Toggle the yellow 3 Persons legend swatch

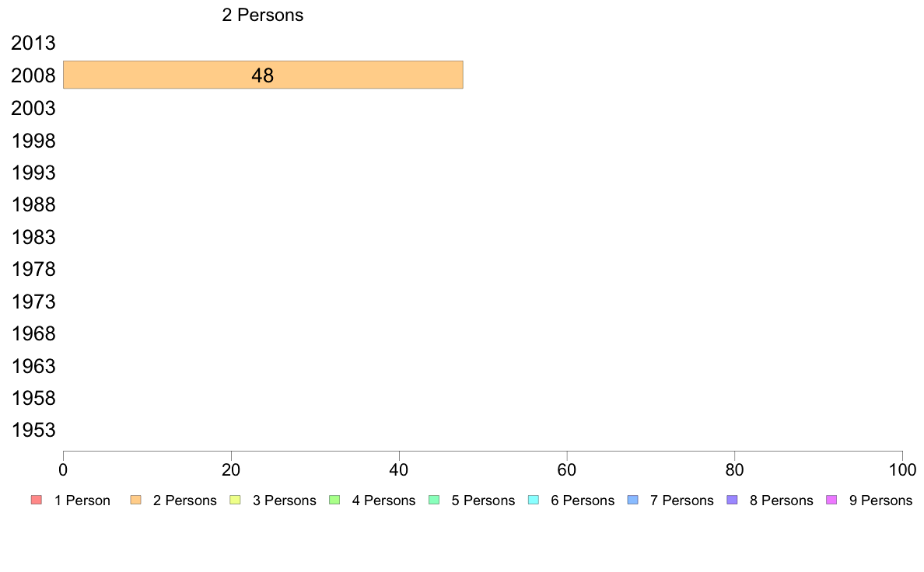click(x=234, y=500)
